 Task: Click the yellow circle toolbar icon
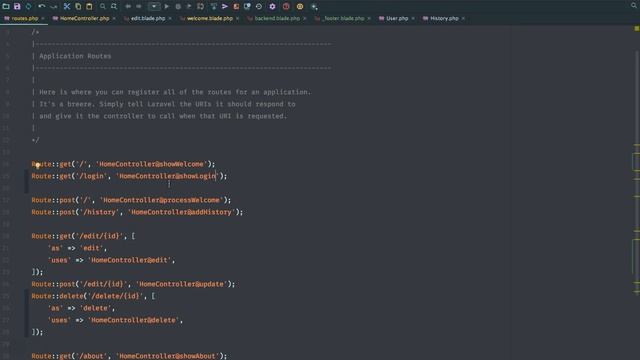300,7
